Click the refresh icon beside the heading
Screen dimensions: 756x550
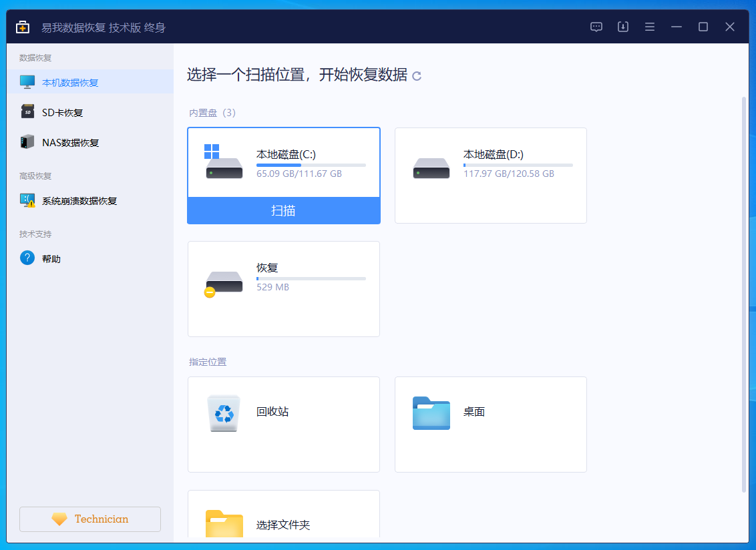(x=417, y=76)
